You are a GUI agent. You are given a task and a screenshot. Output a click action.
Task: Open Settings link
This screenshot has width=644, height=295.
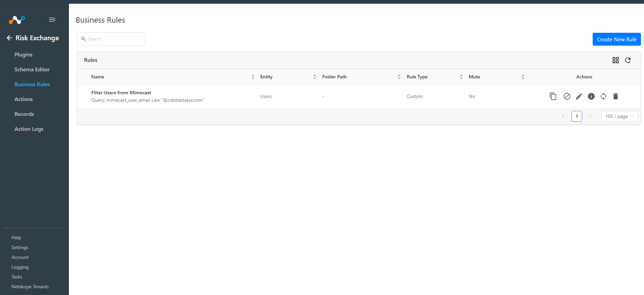(x=20, y=247)
